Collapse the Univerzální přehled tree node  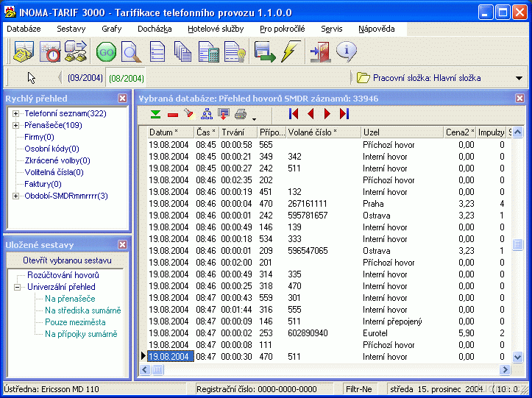16,287
